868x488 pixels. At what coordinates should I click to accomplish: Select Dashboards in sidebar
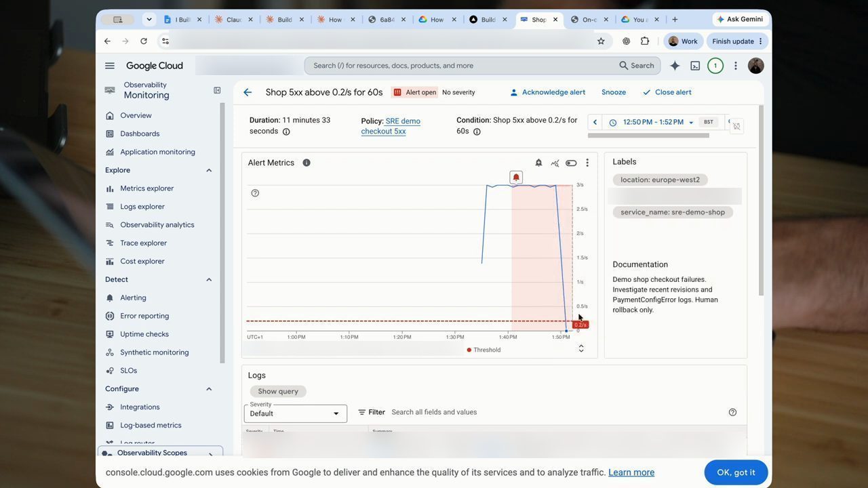click(140, 134)
